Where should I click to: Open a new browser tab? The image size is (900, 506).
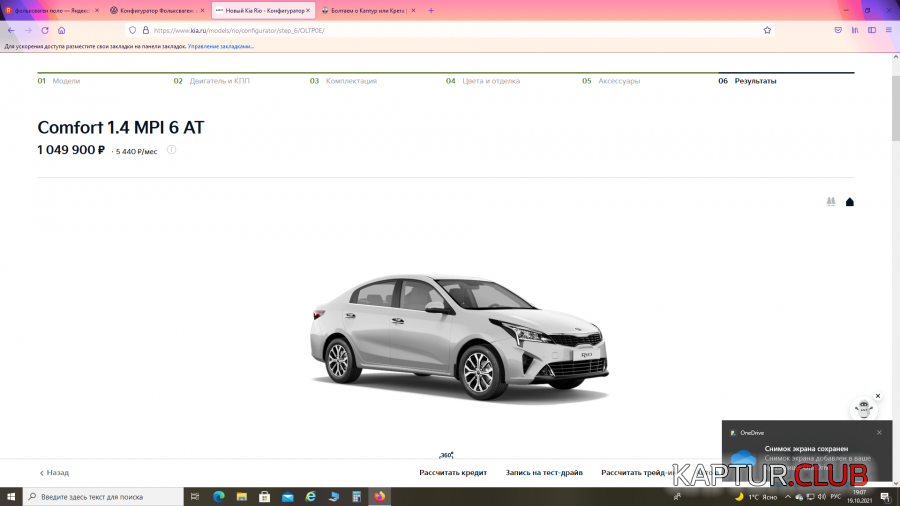point(431,10)
